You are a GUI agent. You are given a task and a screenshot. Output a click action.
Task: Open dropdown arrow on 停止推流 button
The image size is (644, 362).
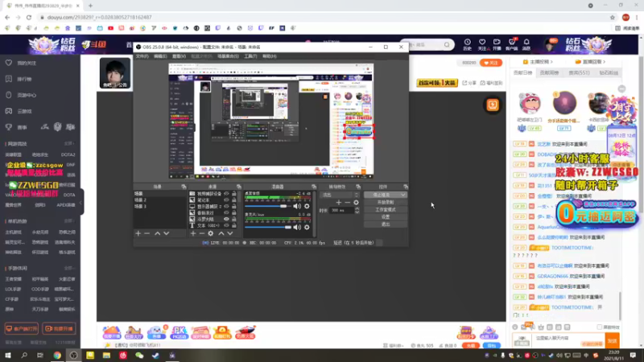[403, 195]
